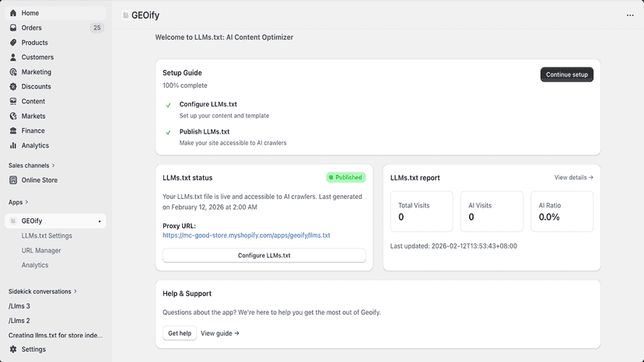The image size is (644, 362).
Task: Click the Help & Support heading
Action: click(x=187, y=294)
